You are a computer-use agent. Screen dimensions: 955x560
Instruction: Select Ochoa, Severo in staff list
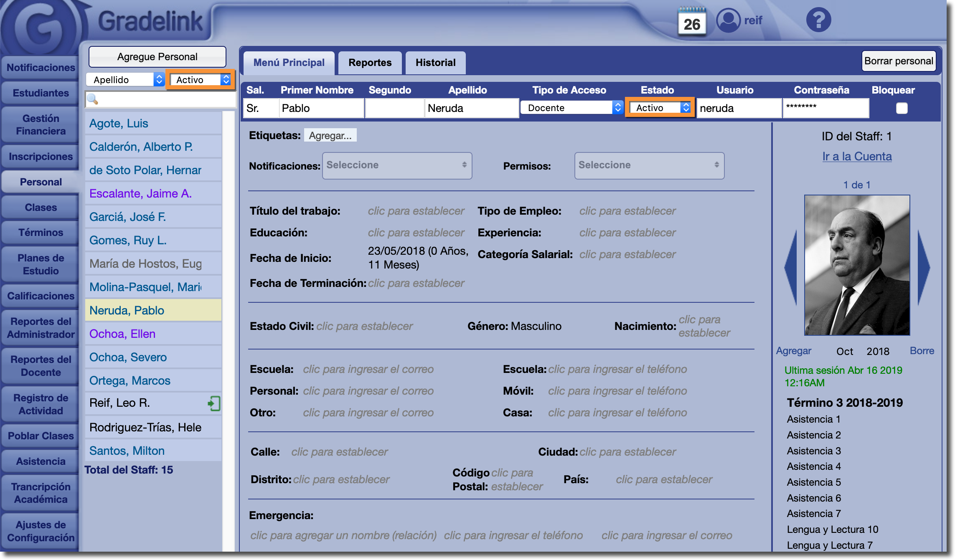point(128,357)
